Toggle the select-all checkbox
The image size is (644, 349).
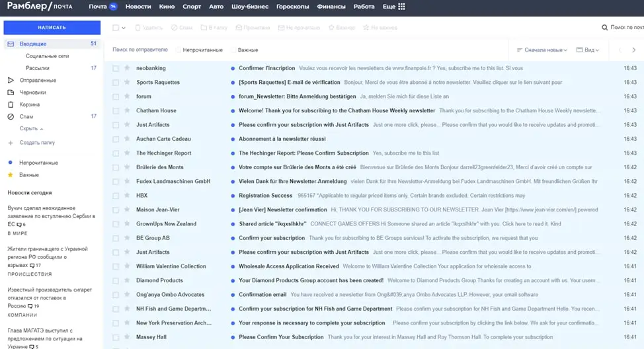click(116, 28)
